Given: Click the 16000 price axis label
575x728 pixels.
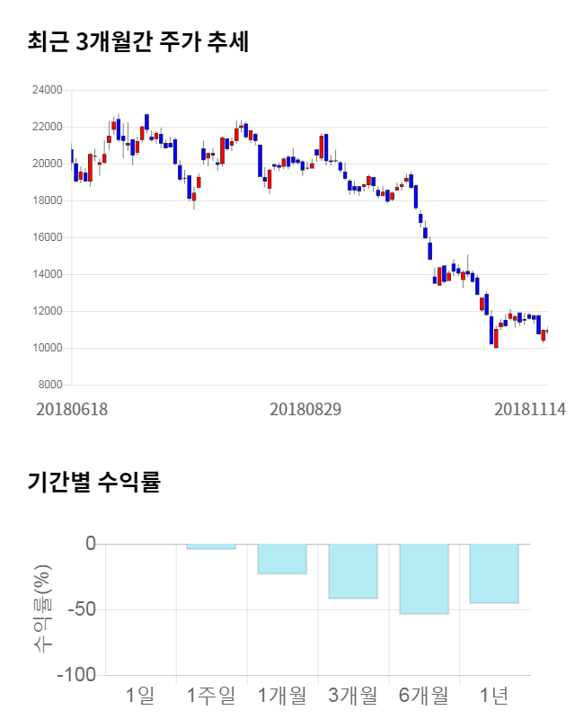Looking at the screenshot, I should tap(49, 237).
